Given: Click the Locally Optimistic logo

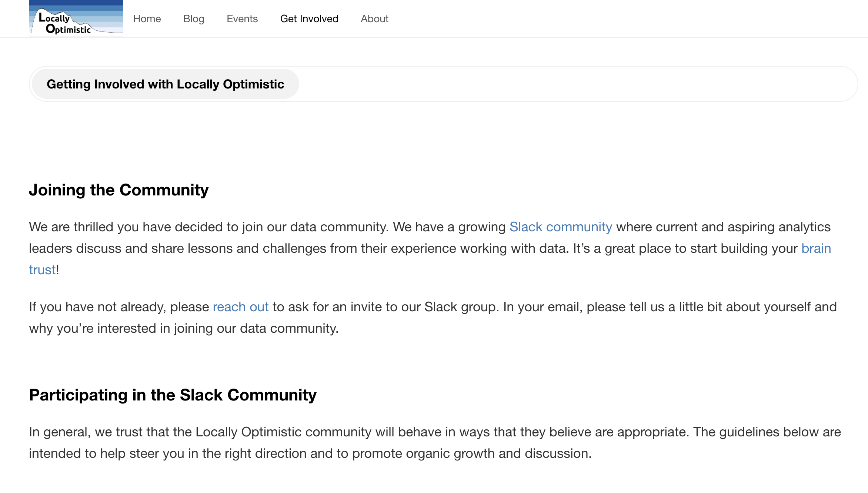Looking at the screenshot, I should click(x=75, y=18).
